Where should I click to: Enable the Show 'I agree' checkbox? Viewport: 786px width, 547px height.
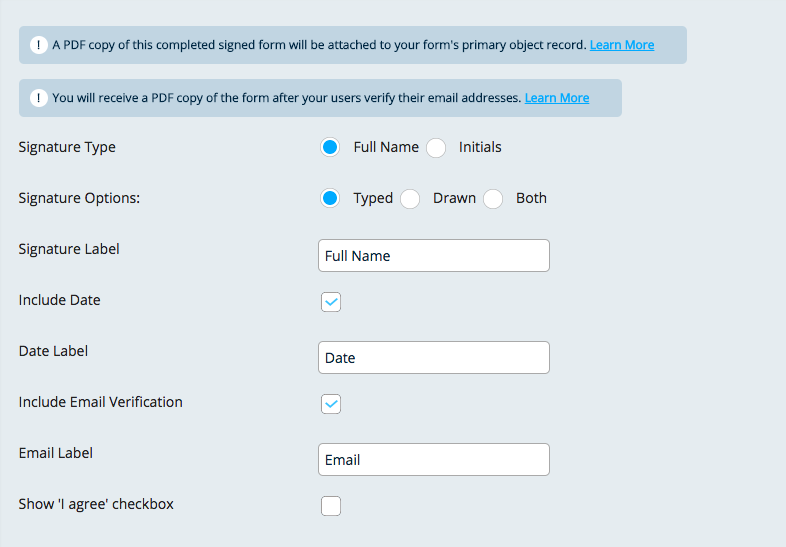pyautogui.click(x=331, y=506)
